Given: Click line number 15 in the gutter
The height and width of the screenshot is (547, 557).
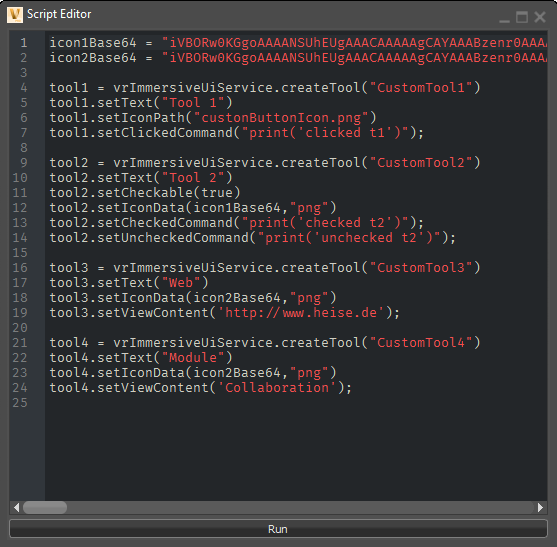Looking at the screenshot, I should [x=20, y=253].
